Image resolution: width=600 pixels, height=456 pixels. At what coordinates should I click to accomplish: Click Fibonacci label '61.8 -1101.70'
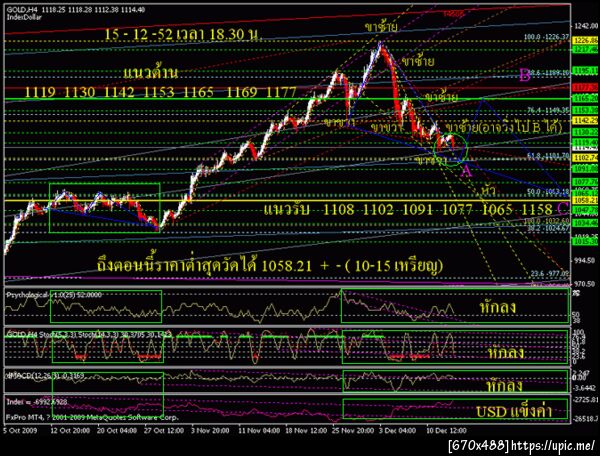click(548, 156)
